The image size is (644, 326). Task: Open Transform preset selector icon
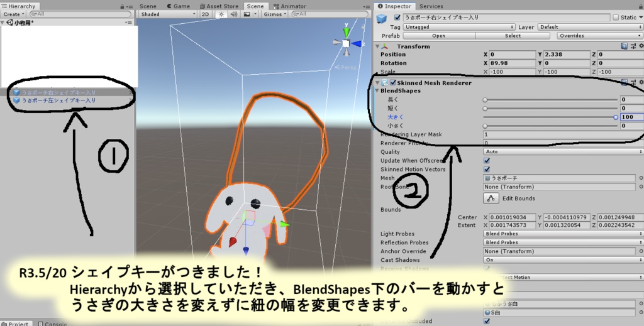point(633,46)
